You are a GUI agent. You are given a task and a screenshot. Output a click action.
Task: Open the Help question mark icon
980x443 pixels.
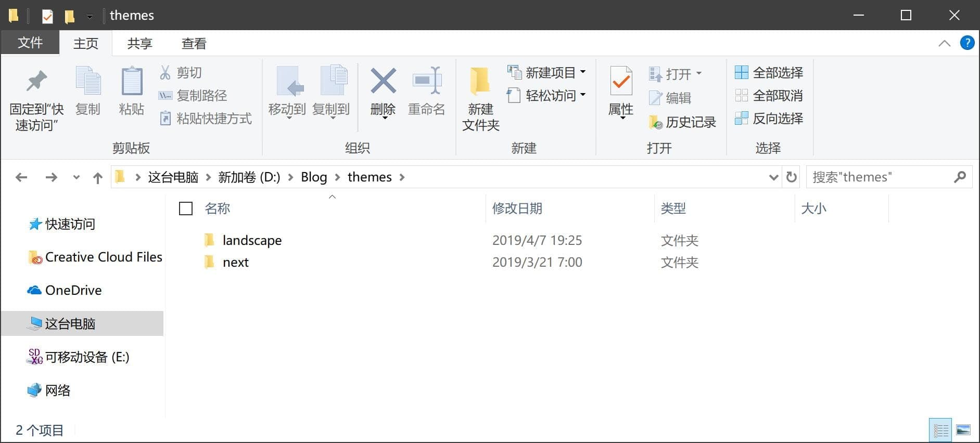tap(967, 43)
